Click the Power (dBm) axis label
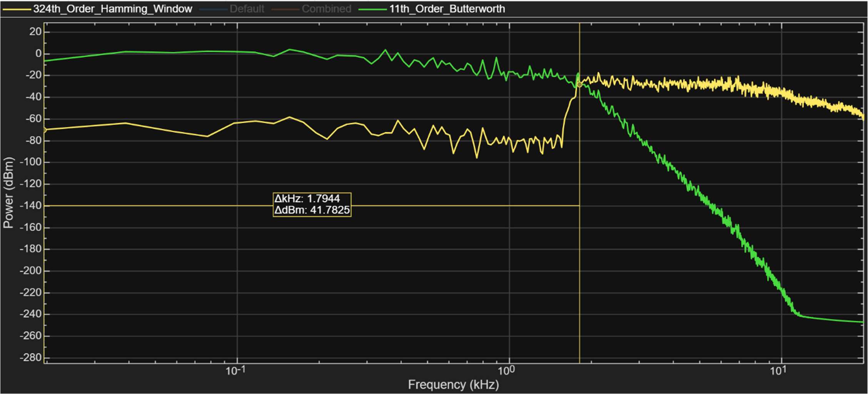 click(x=8, y=192)
